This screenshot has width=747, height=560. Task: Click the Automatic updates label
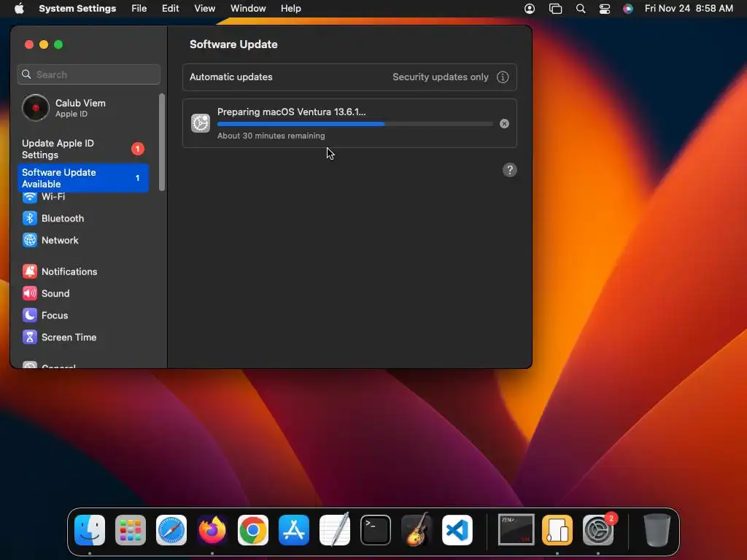coord(231,77)
